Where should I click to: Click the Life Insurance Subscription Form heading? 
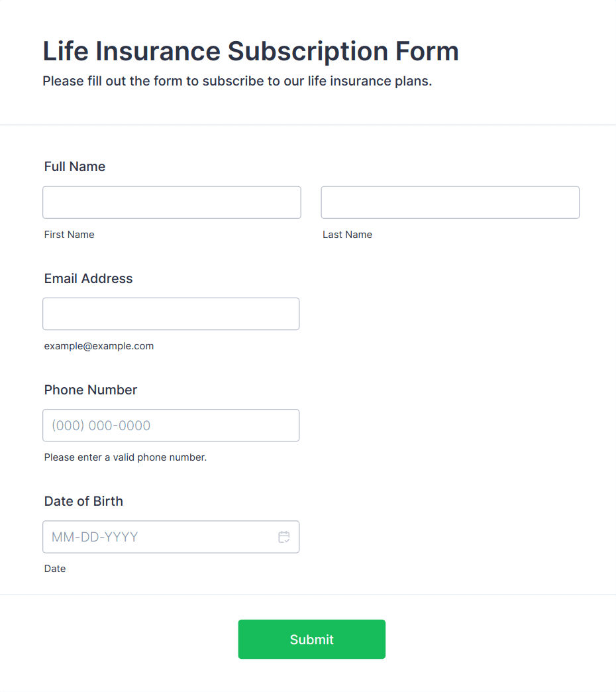point(250,51)
